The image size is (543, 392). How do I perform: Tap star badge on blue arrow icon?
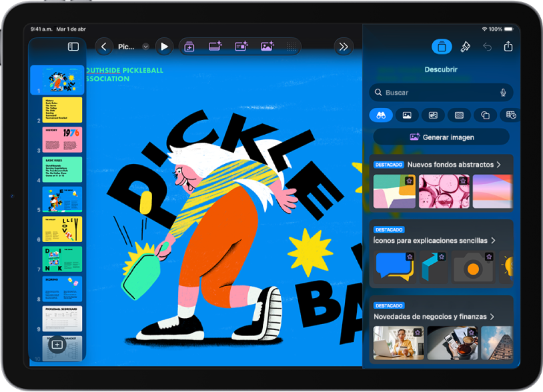click(x=442, y=257)
